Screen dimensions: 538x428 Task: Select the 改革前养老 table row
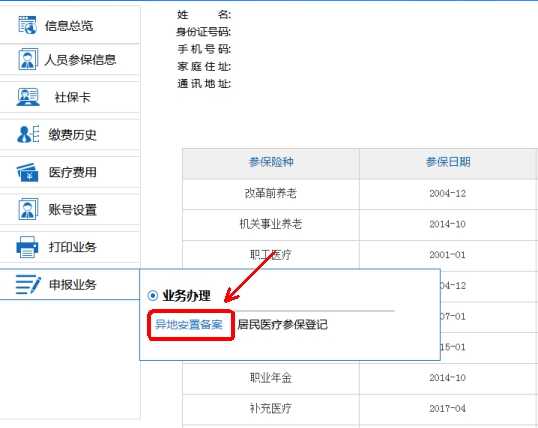(x=360, y=194)
